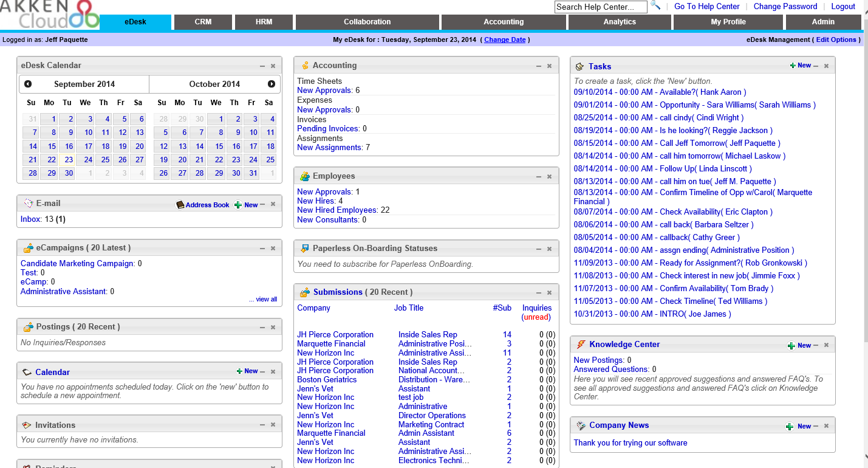Open Pending Invoices in Accounting panel
The width and height of the screenshot is (868, 468).
(327, 129)
